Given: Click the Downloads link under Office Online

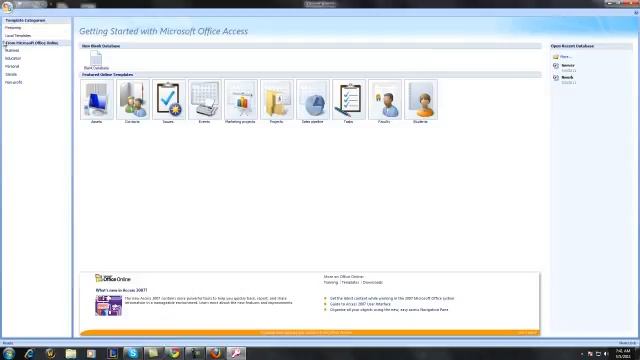Looking at the screenshot, I should [x=373, y=282].
